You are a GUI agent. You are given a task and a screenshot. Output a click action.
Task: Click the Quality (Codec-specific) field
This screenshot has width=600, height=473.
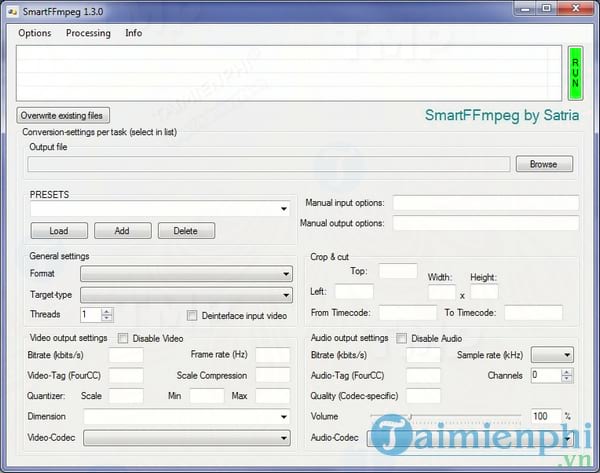click(x=423, y=396)
